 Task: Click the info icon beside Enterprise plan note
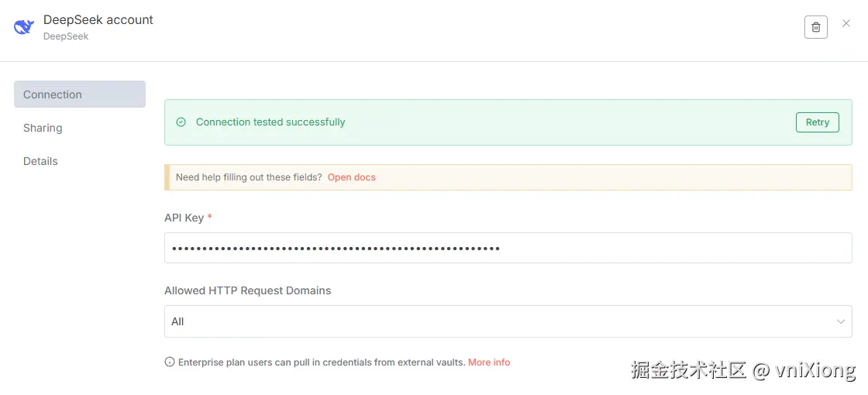tap(170, 362)
